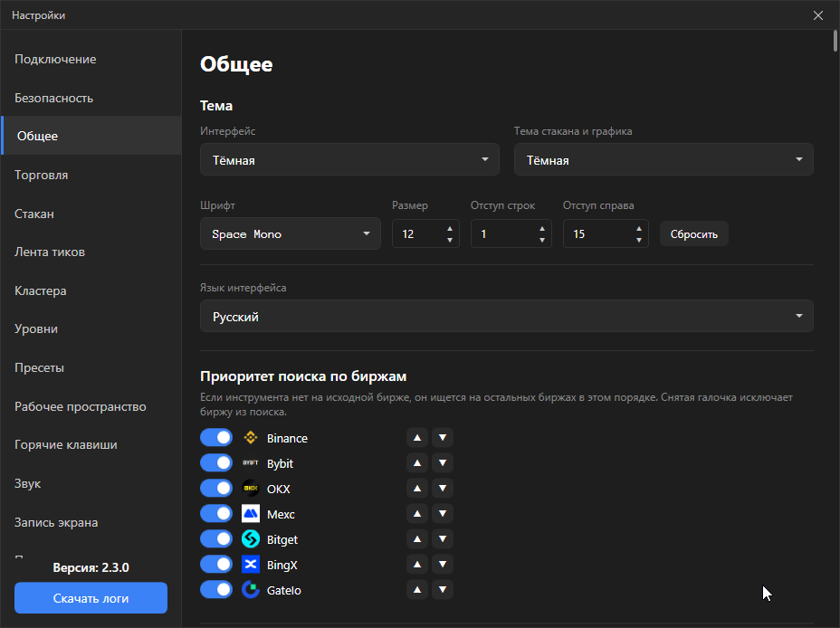The height and width of the screenshot is (628, 840).
Task: Open the Тема стакана и графика dropdown
Action: (x=663, y=159)
